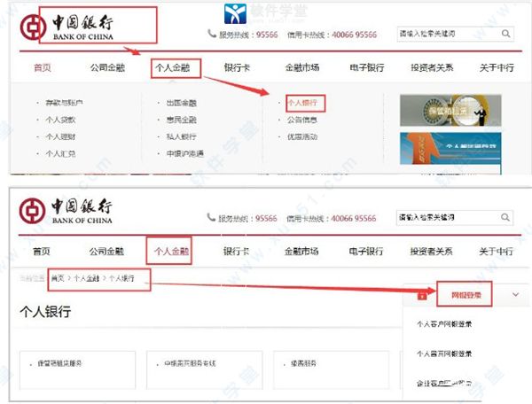The height and width of the screenshot is (404, 532).
Task: Open 金融市场 in the lower navigation bar
Action: 301,251
